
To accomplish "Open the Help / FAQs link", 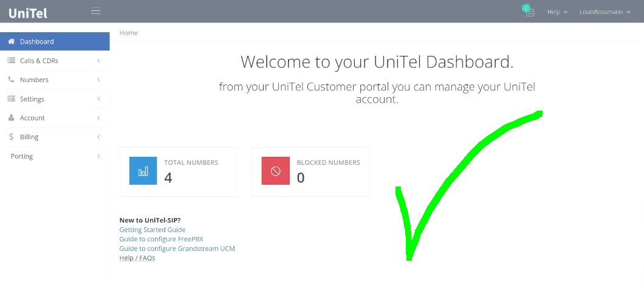I will (137, 258).
